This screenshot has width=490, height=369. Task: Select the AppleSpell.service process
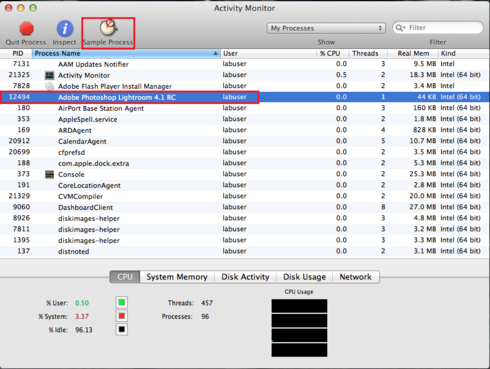pyautogui.click(x=245, y=119)
